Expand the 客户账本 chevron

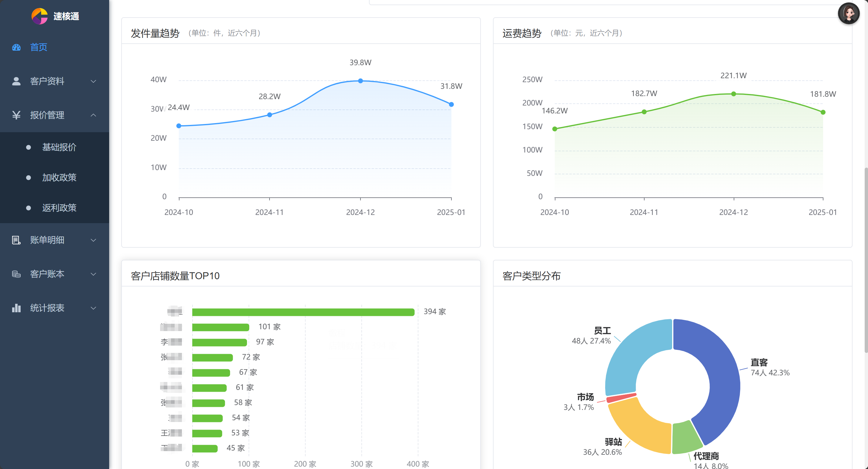[93, 274]
